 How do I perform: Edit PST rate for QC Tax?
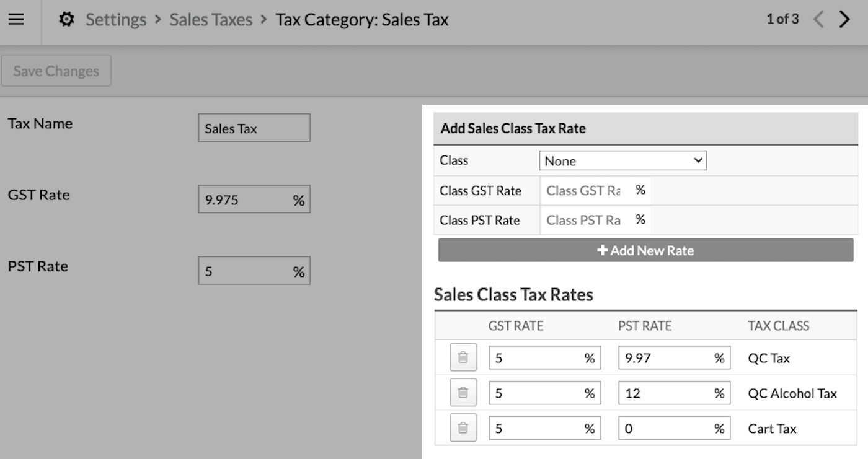675,358
